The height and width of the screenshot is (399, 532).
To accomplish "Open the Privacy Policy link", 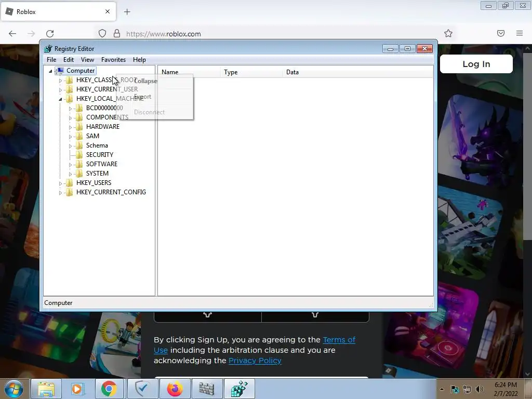I will 255,361.
